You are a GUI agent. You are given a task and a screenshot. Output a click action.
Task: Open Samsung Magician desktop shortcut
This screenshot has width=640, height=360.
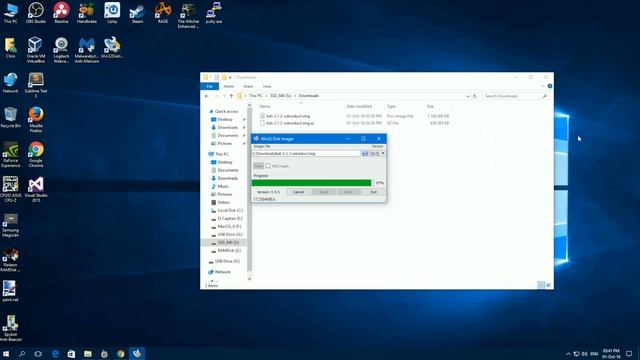click(10, 224)
